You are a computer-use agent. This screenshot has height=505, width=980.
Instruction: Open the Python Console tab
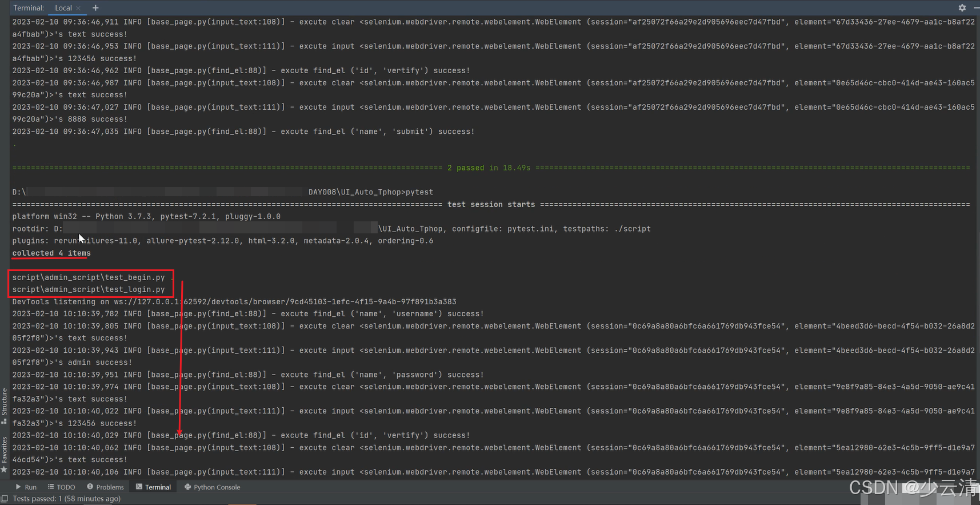pyautogui.click(x=212, y=487)
